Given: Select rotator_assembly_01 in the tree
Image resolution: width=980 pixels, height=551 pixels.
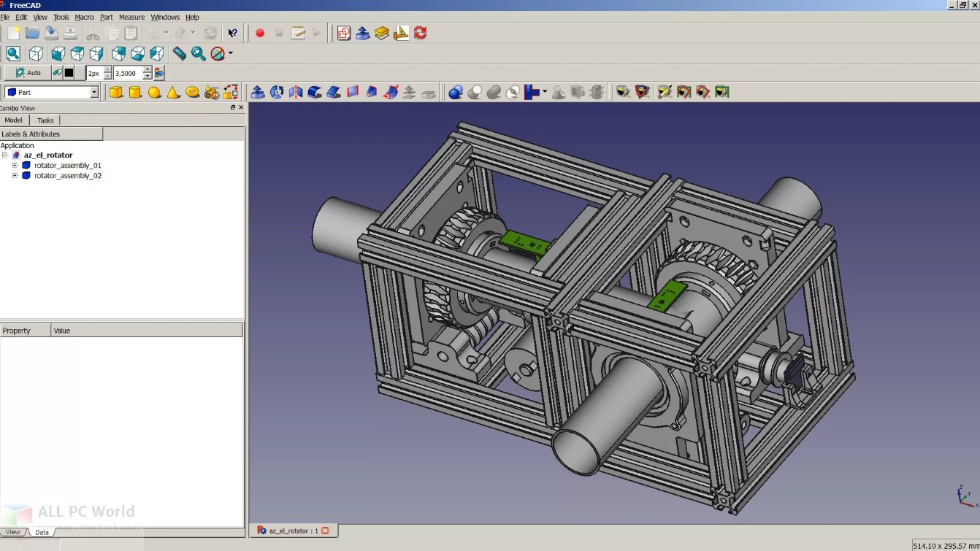Looking at the screenshot, I should 67,166.
